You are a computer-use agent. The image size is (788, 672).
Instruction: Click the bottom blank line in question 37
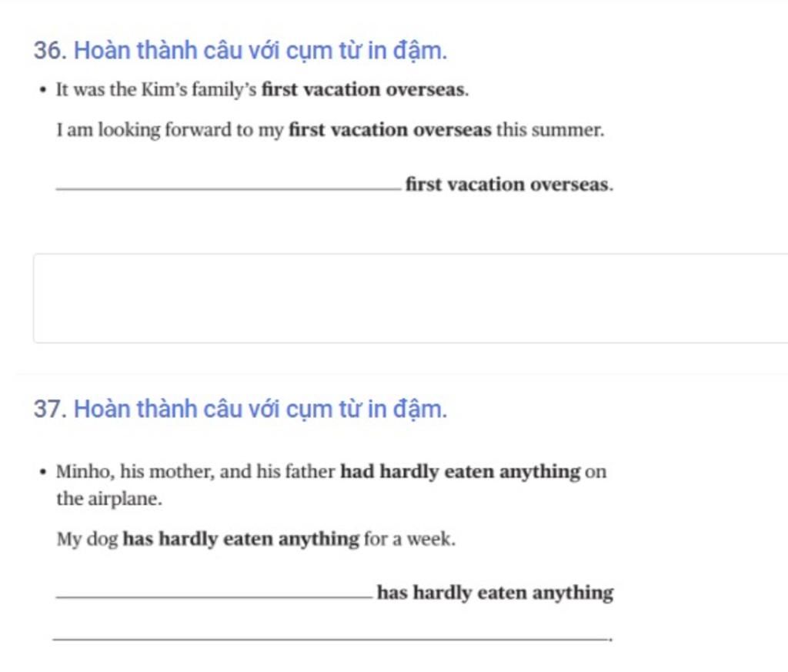pyautogui.click(x=332, y=639)
